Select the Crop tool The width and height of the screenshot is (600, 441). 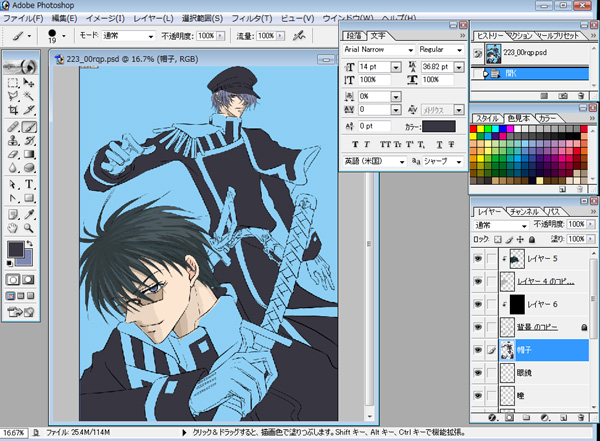13,110
